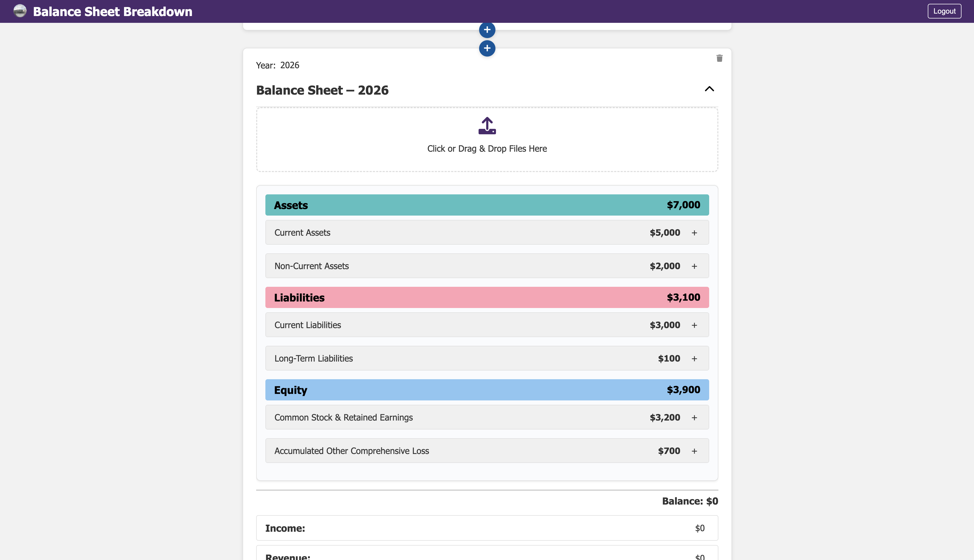The width and height of the screenshot is (974, 560).
Task: Click the Drag & Drop files area
Action: (x=487, y=149)
